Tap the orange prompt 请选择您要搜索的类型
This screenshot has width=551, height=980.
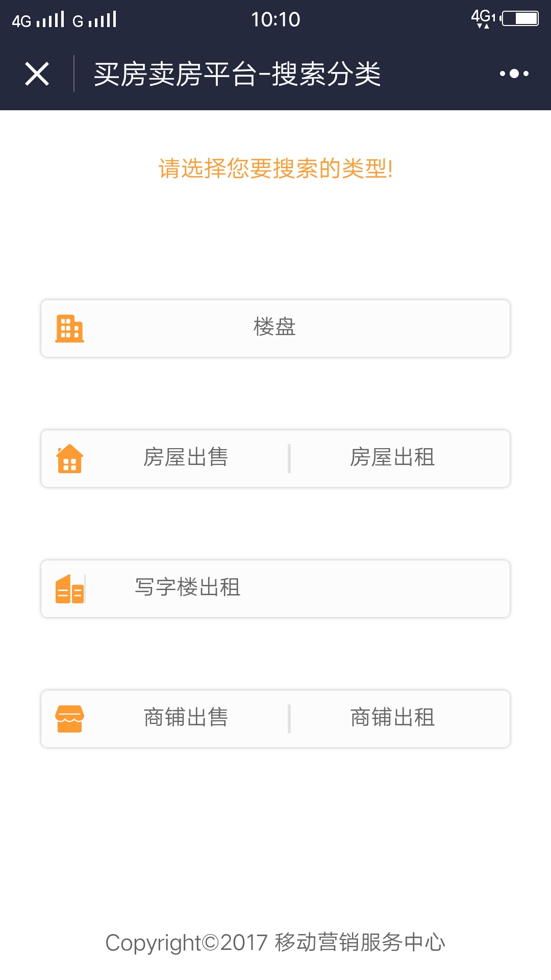click(x=275, y=168)
